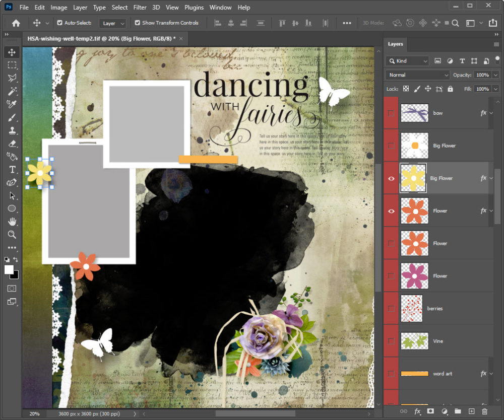504x420 pixels.
Task: Open the Normal blending mode dropdown
Action: point(417,75)
